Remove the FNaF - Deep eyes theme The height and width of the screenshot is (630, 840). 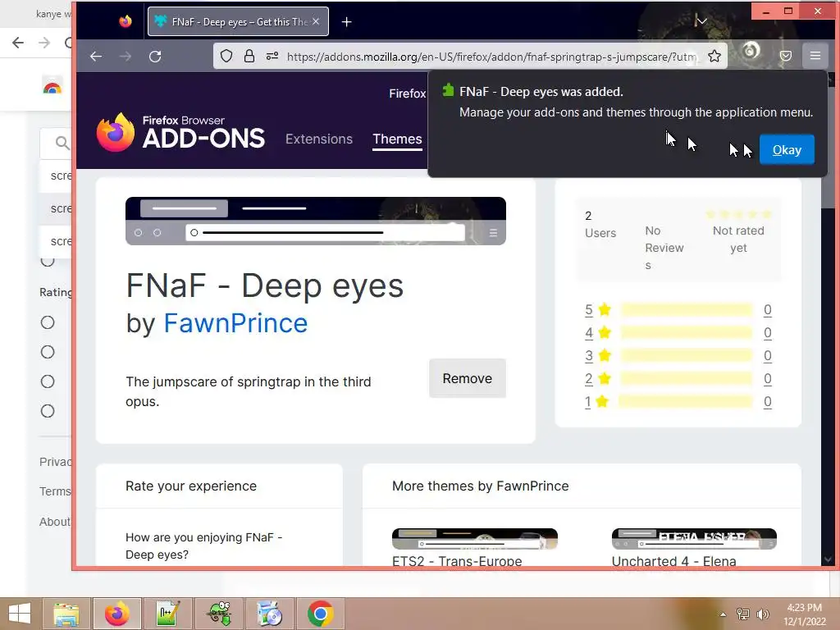pos(467,378)
